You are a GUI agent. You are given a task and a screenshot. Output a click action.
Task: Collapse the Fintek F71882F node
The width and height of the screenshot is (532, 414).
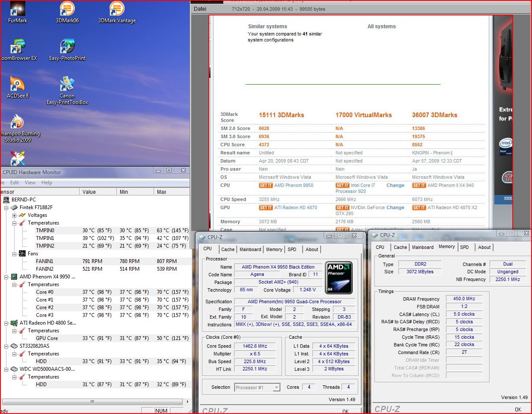coord(6,208)
